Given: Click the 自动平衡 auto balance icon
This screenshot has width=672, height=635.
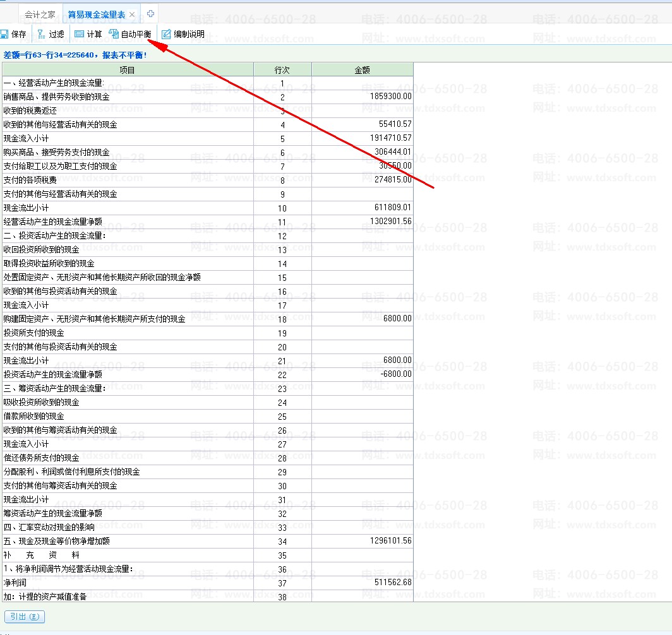Looking at the screenshot, I should (114, 34).
